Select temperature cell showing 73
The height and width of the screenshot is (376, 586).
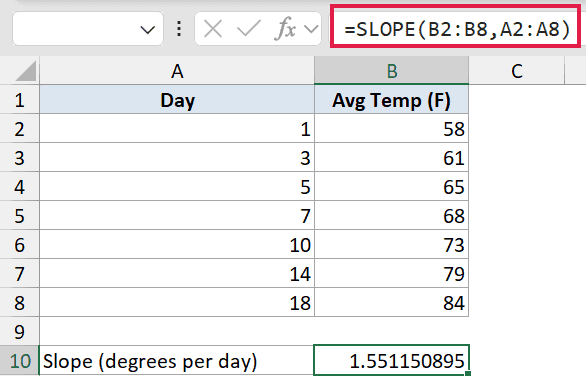[x=391, y=245]
